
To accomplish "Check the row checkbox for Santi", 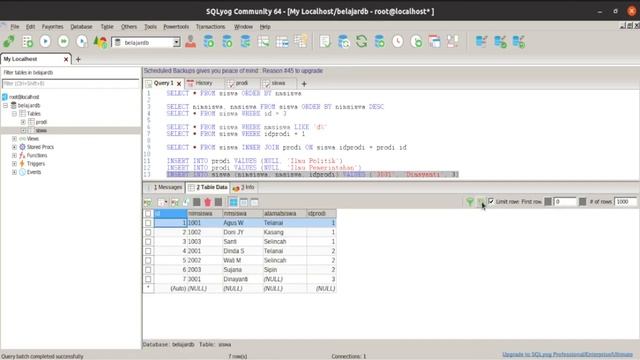I will tap(148, 242).
